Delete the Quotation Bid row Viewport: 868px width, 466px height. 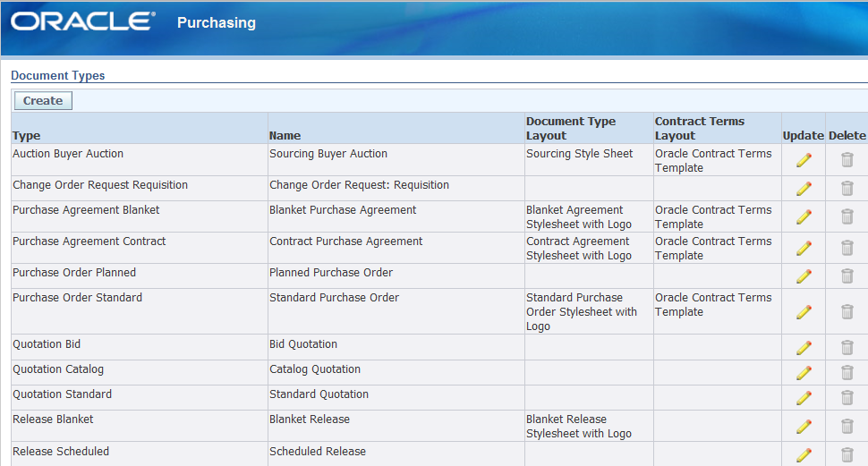click(847, 348)
